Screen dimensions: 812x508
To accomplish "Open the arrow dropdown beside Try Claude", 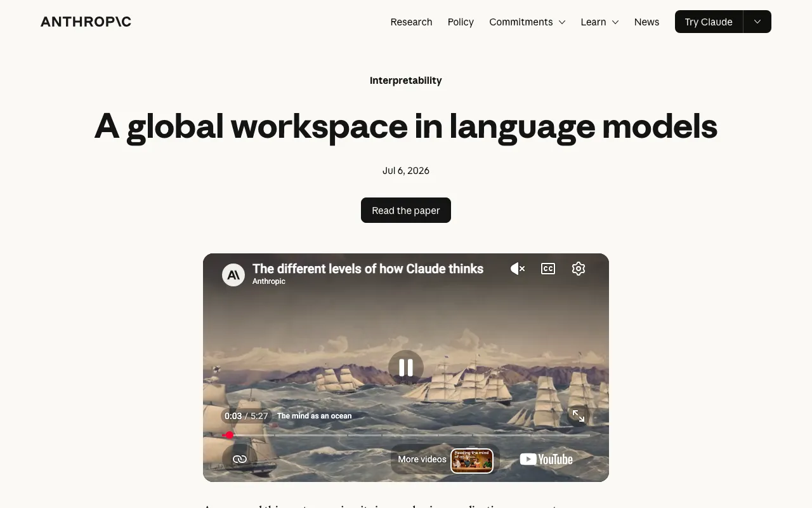I will [757, 22].
